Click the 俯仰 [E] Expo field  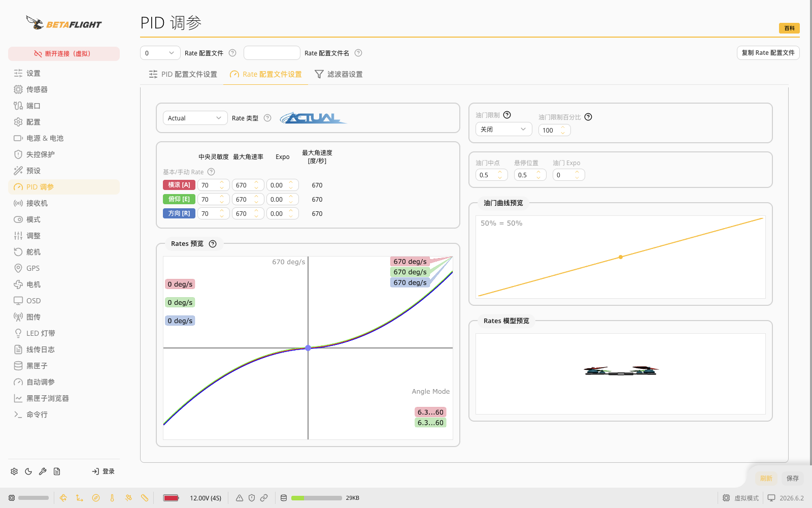coord(282,199)
